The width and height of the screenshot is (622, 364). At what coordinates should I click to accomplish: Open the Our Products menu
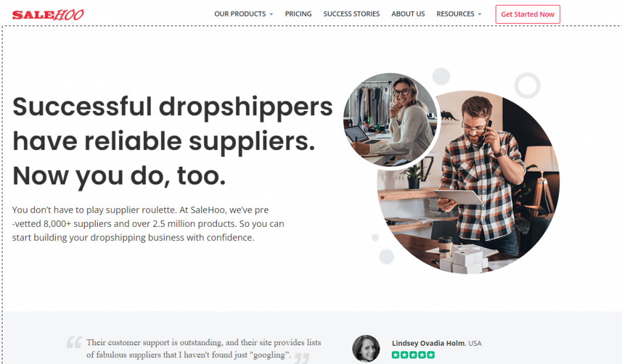[244, 14]
